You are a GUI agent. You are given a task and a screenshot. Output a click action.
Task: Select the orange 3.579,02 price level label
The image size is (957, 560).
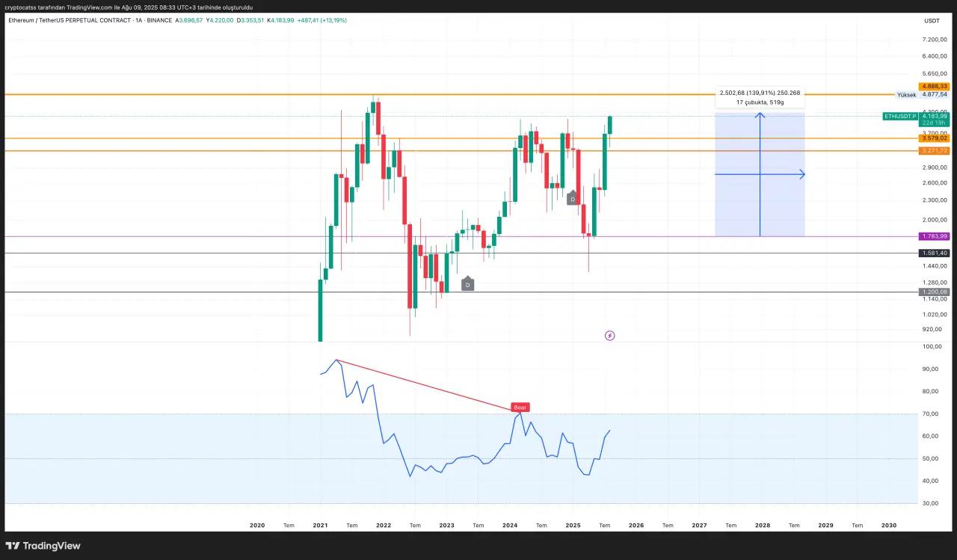click(x=934, y=138)
